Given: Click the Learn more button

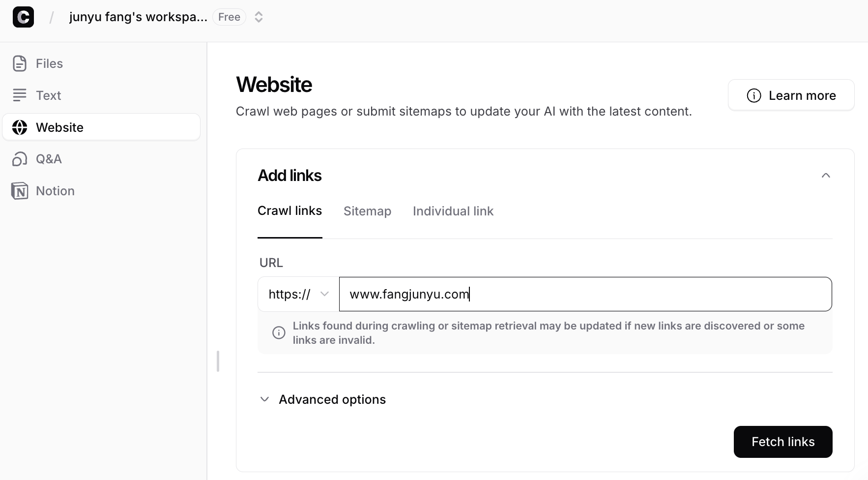Looking at the screenshot, I should pyautogui.click(x=791, y=95).
